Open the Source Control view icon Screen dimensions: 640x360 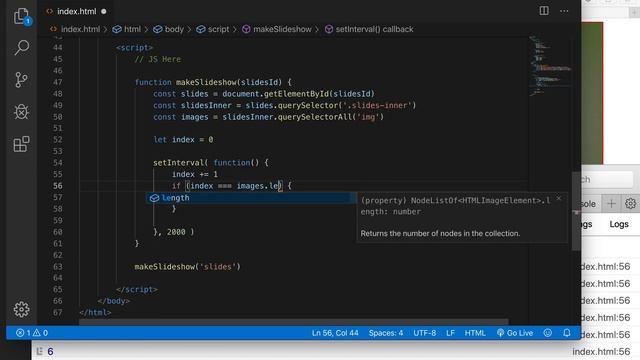pos(21,80)
